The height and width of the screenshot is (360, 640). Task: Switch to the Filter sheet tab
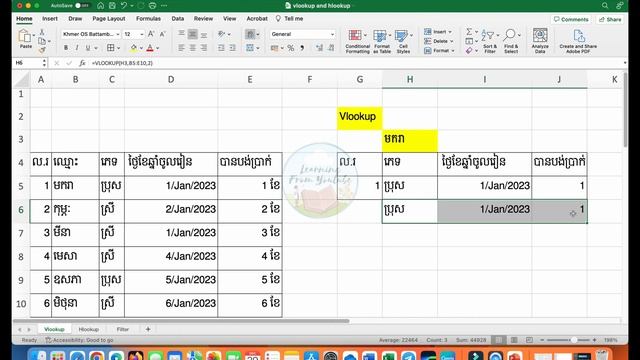pos(122,329)
